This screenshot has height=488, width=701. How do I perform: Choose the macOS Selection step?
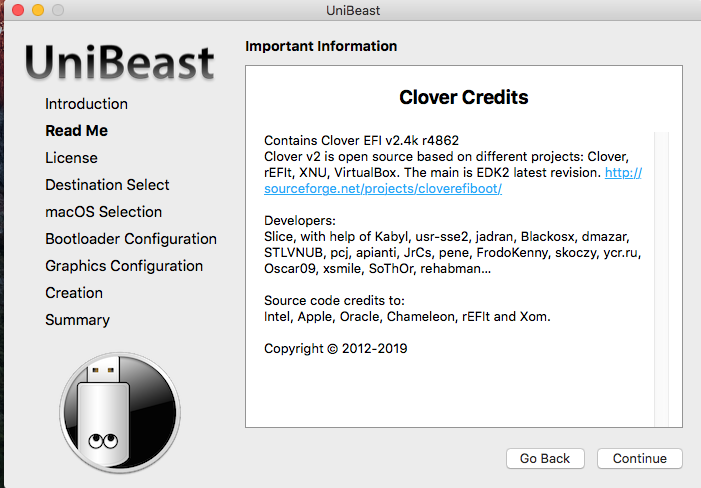pyautogui.click(x=103, y=212)
